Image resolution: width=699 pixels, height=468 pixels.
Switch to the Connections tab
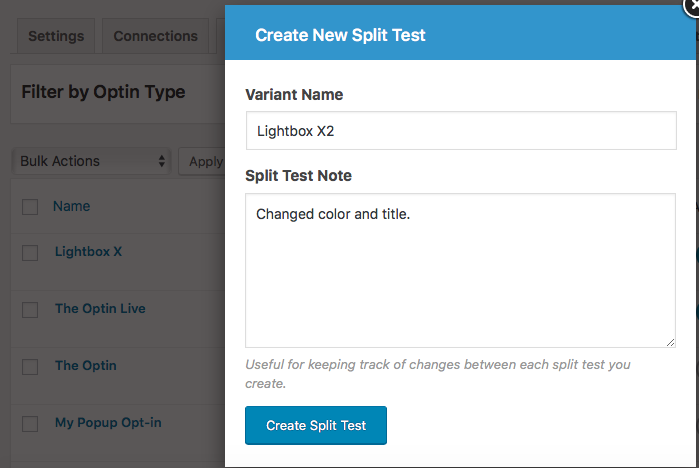click(x=155, y=36)
